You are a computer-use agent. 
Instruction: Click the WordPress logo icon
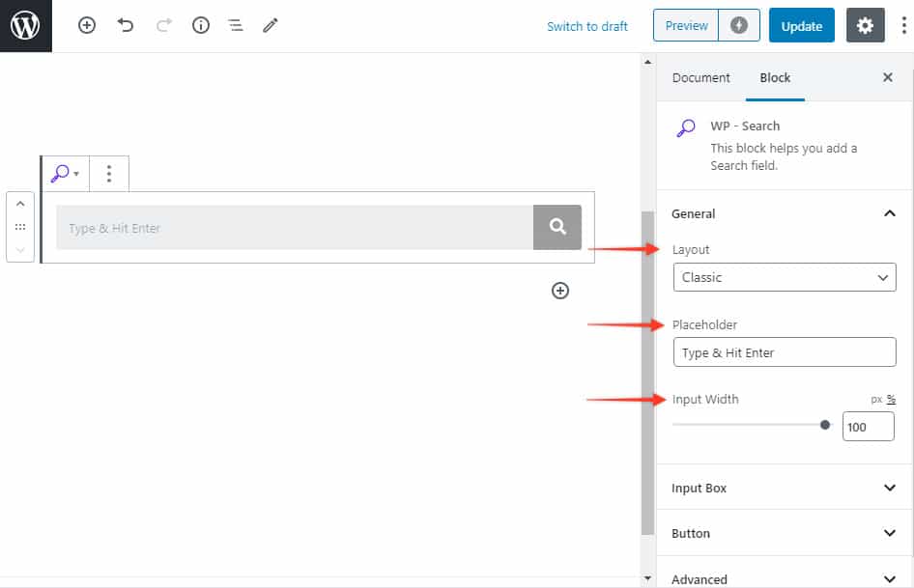click(25, 26)
